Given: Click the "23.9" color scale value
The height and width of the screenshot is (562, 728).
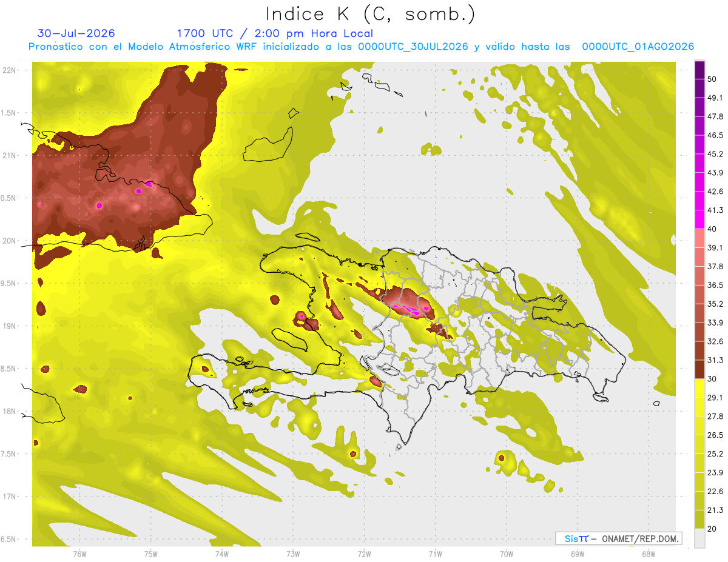Looking at the screenshot, I should click(x=715, y=473).
